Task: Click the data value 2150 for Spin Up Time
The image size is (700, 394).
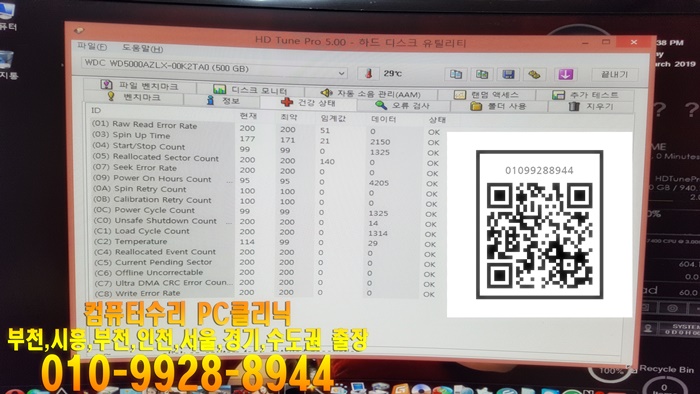Action: (380, 142)
